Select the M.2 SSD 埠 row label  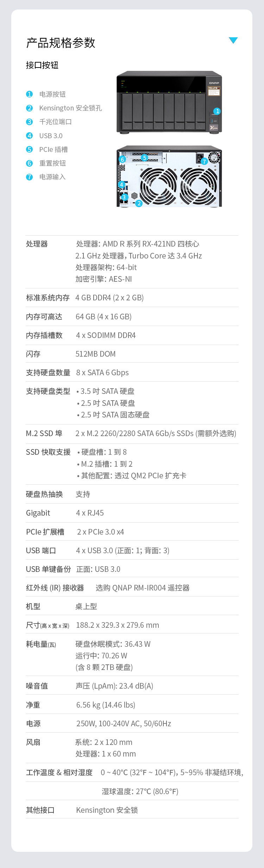[x=44, y=434]
